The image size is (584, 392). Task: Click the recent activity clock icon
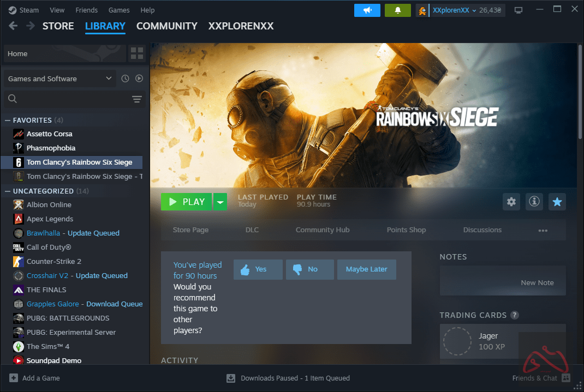coord(125,79)
